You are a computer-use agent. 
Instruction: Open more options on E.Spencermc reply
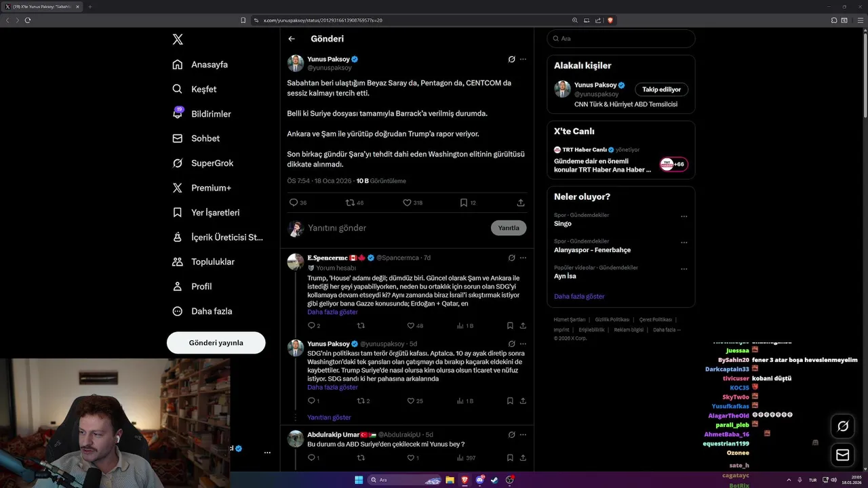click(x=523, y=258)
